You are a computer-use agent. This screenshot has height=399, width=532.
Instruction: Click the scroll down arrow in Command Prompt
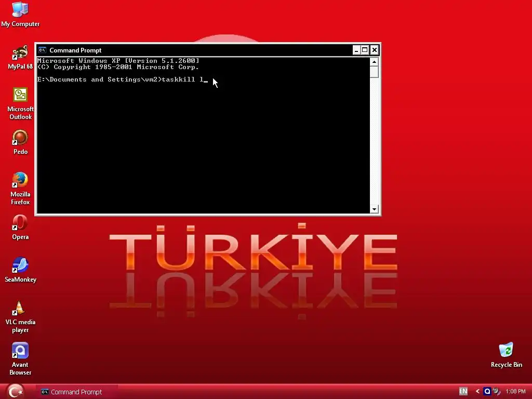pos(374,209)
